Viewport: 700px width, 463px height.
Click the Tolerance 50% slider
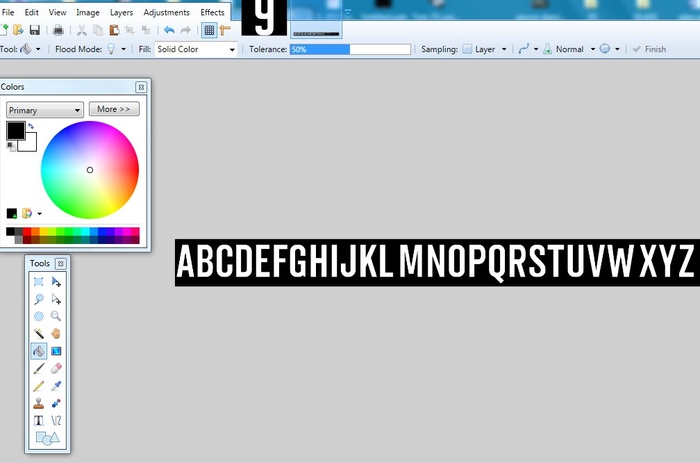(350, 49)
